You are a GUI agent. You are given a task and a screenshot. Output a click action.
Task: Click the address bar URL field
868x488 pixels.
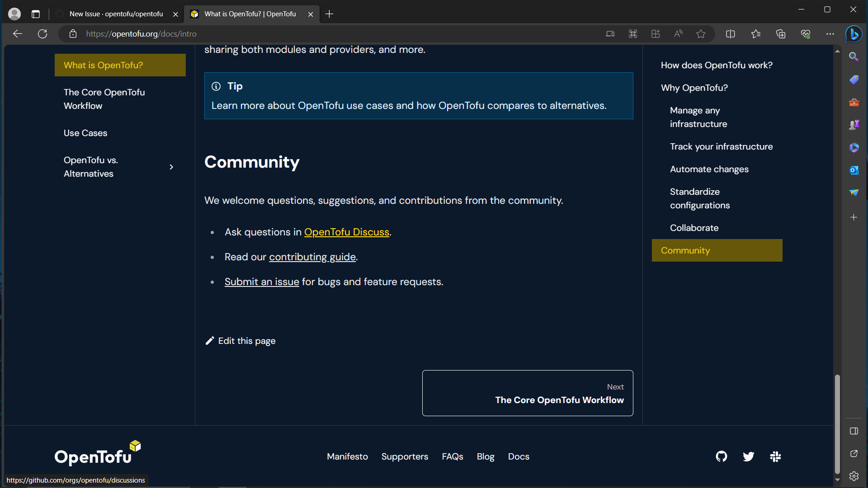click(141, 33)
